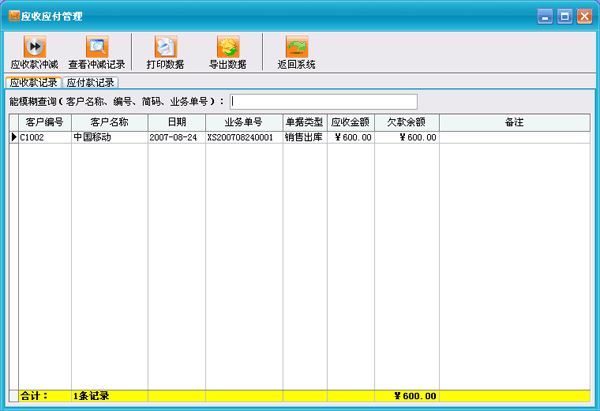Click the 日期 column header
The height and width of the screenshot is (411, 600).
click(x=177, y=122)
